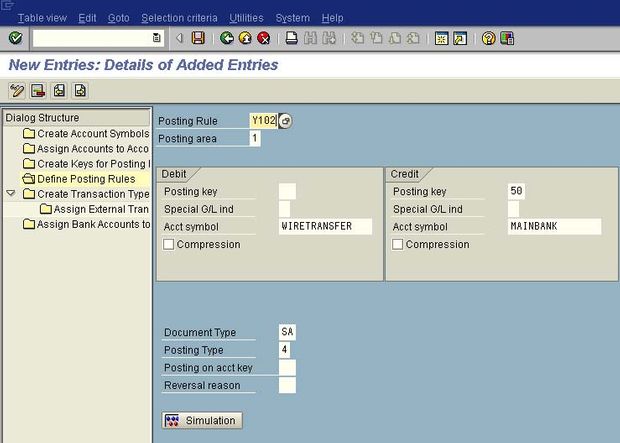
Task: Go back with the green arrow icon
Action: click(x=227, y=38)
